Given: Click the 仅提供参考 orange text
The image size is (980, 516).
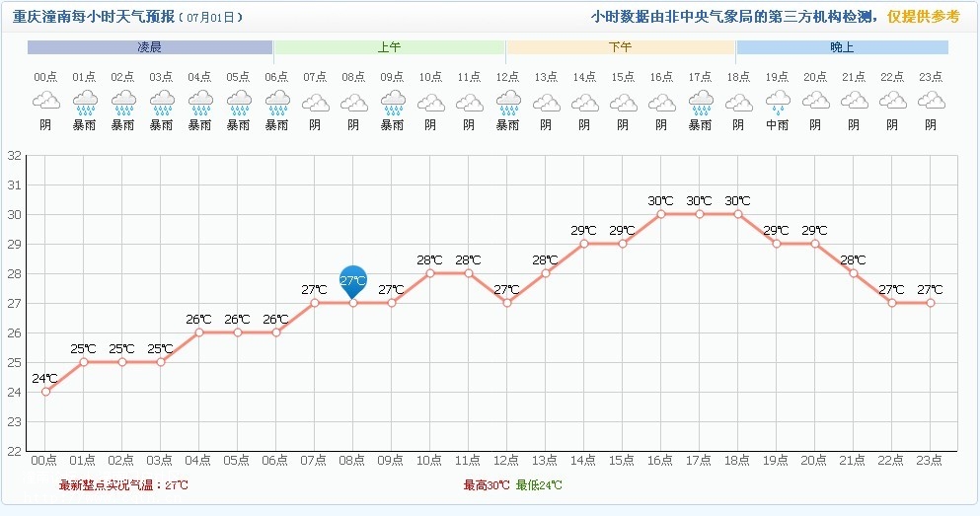Looking at the screenshot, I should tap(923, 17).
